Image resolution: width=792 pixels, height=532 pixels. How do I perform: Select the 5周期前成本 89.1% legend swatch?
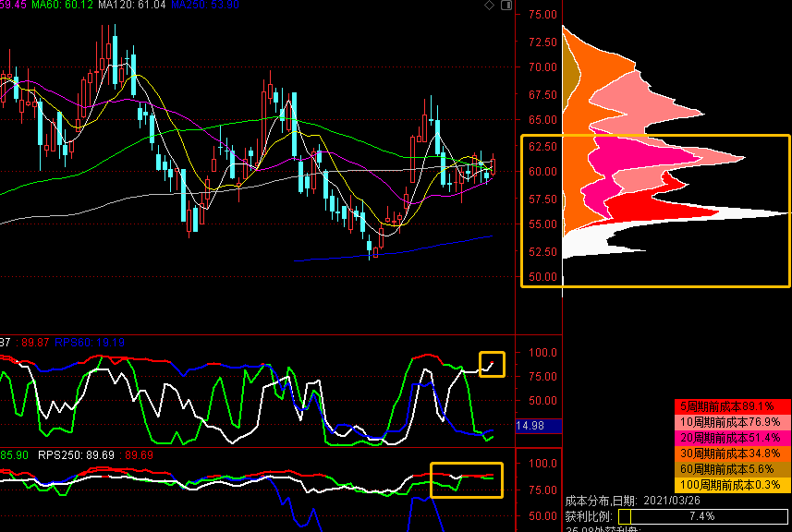(x=733, y=406)
